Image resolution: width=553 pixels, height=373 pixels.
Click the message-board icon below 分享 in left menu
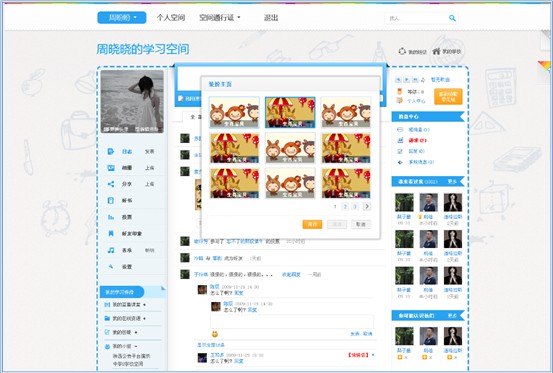click(x=110, y=201)
